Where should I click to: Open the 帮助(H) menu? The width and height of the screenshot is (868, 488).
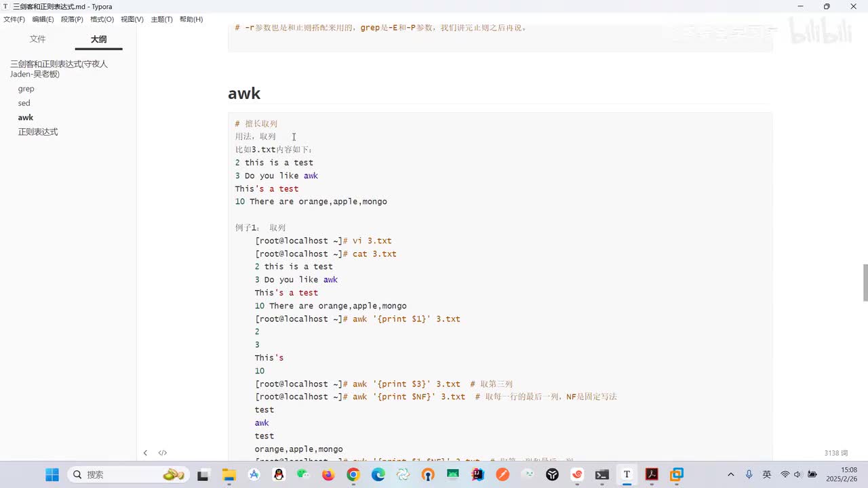pyautogui.click(x=191, y=19)
